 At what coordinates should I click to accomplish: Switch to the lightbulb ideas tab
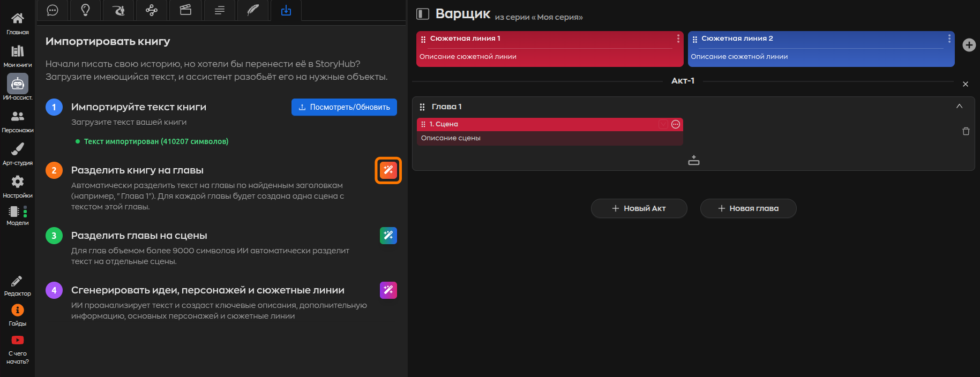point(85,10)
